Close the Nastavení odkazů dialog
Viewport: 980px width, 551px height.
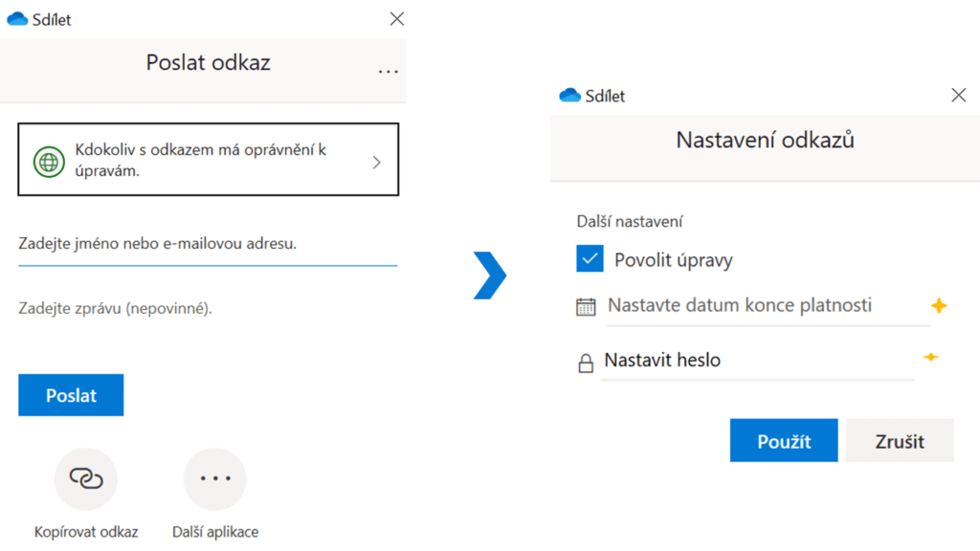pos(958,95)
